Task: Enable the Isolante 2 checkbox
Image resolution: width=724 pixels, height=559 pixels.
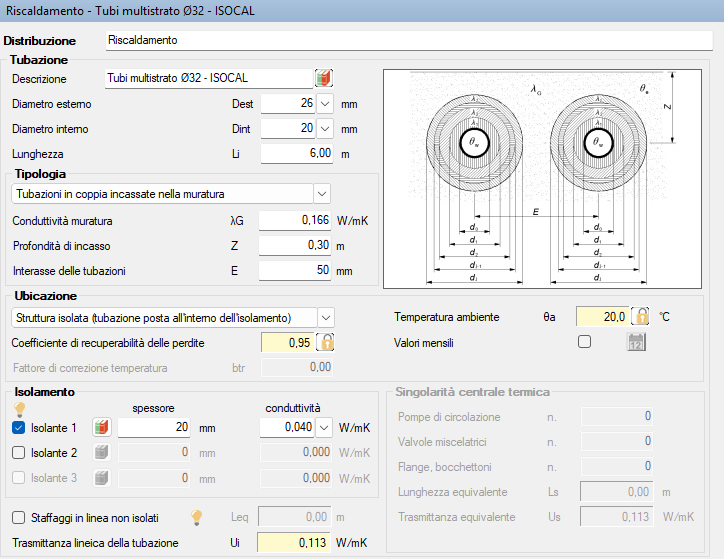Action: click(x=19, y=453)
